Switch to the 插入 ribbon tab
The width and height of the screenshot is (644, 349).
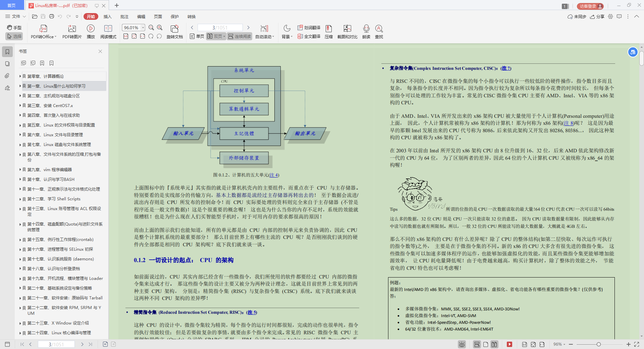click(x=107, y=16)
